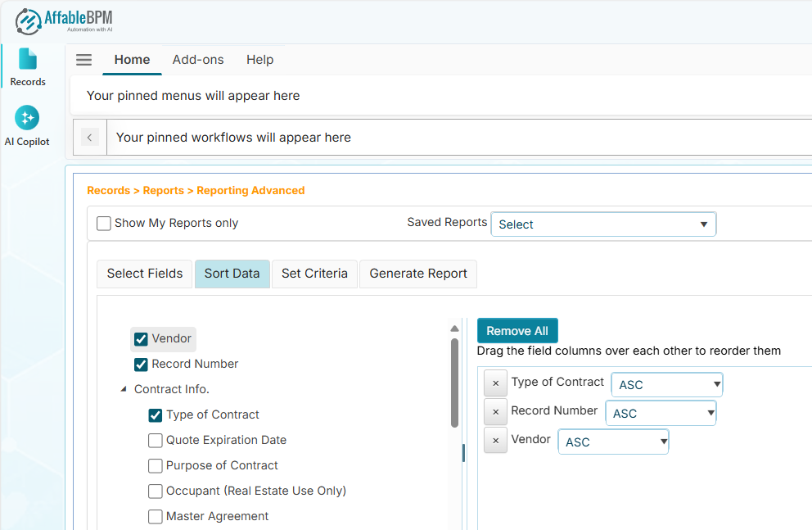812x530 pixels.
Task: Uncheck the Vendor field checkbox
Action: click(141, 339)
